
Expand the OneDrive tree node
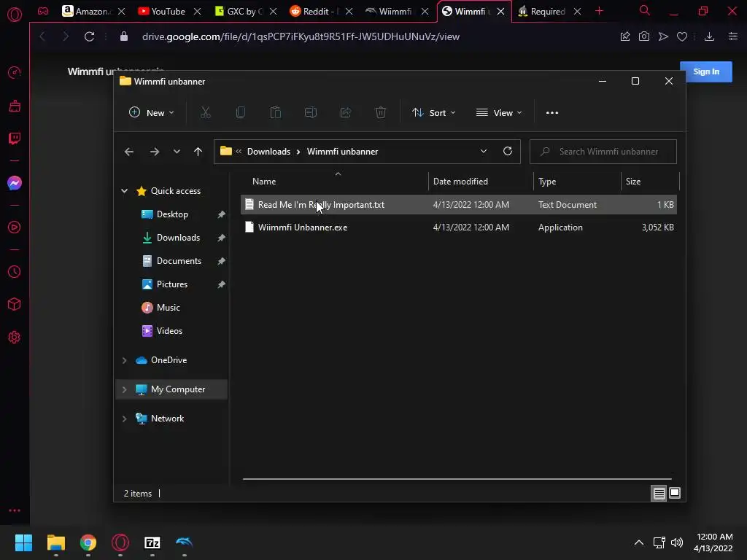point(124,360)
